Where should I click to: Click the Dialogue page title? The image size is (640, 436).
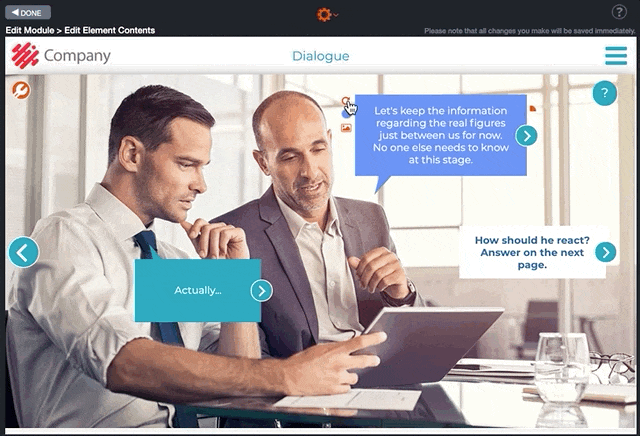[320, 56]
